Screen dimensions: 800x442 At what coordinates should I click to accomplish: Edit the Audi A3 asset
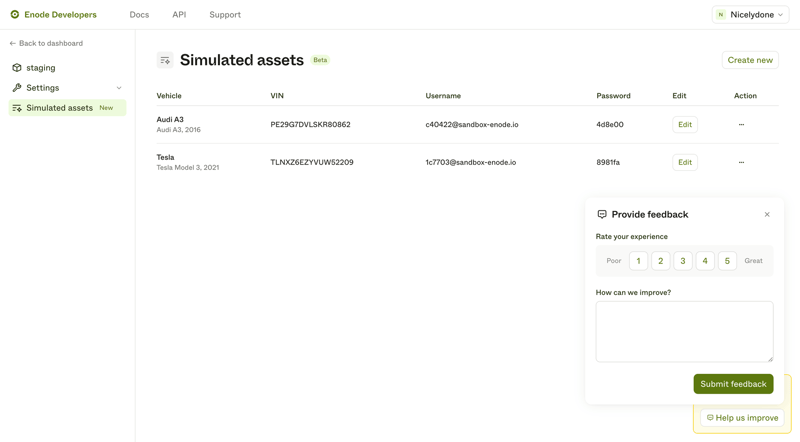pyautogui.click(x=685, y=125)
